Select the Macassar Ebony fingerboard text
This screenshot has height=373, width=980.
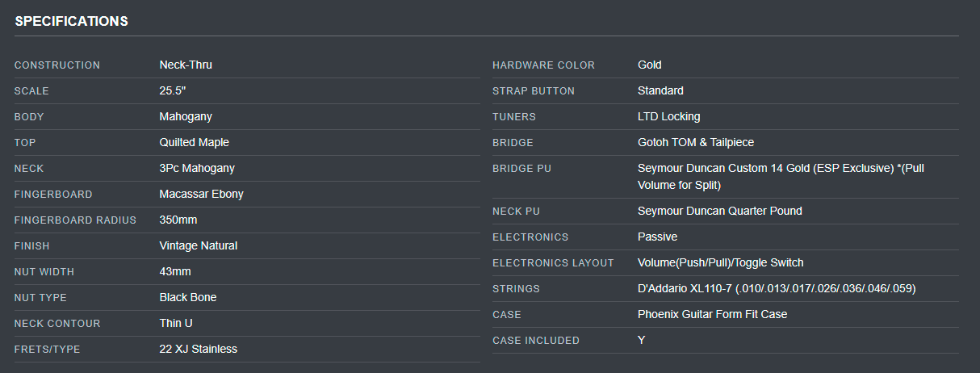coord(201,194)
